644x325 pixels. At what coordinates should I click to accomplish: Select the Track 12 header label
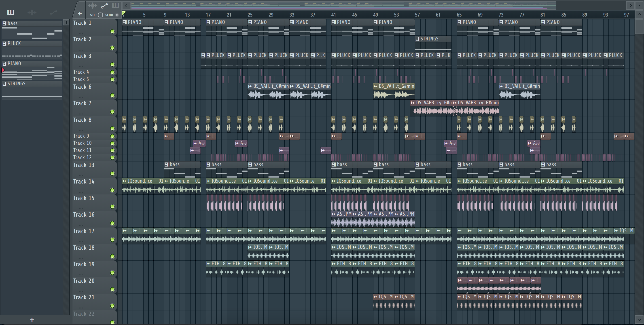(x=82, y=157)
